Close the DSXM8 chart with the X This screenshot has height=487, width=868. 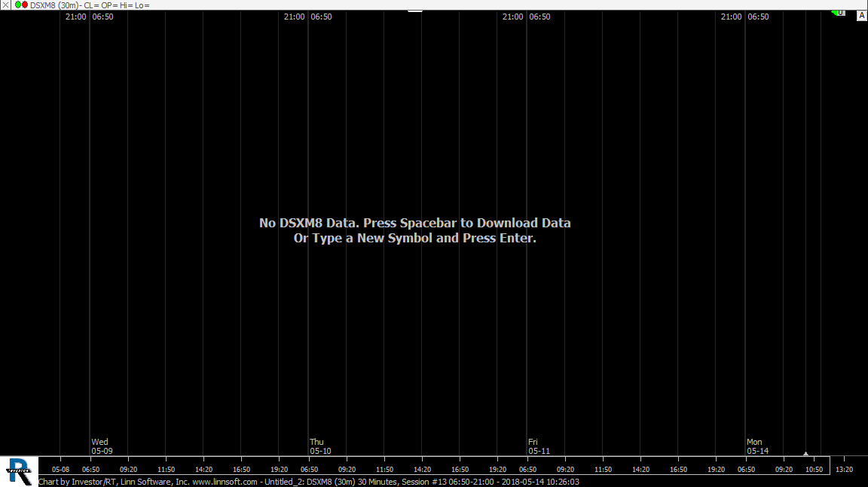coord(5,5)
